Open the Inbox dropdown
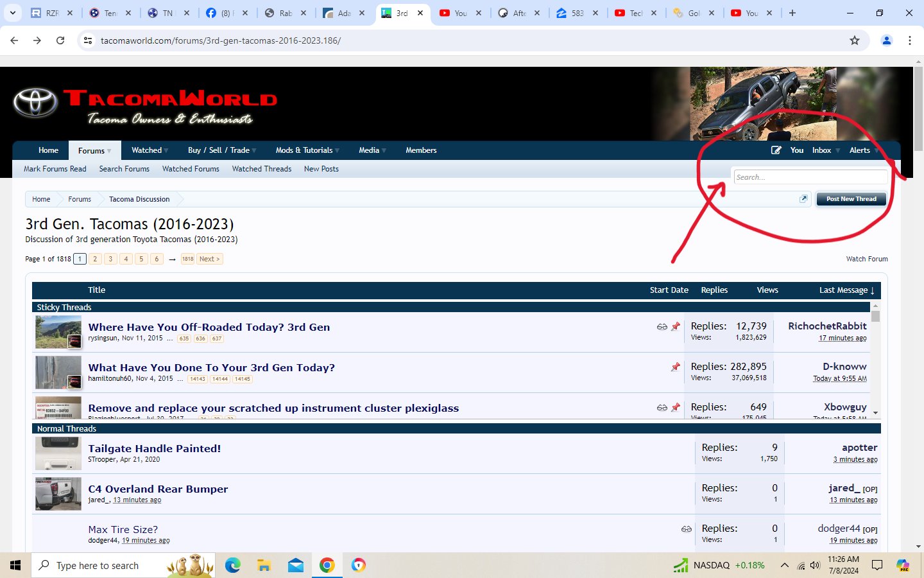Viewport: 924px width, 578px height. 825,150
